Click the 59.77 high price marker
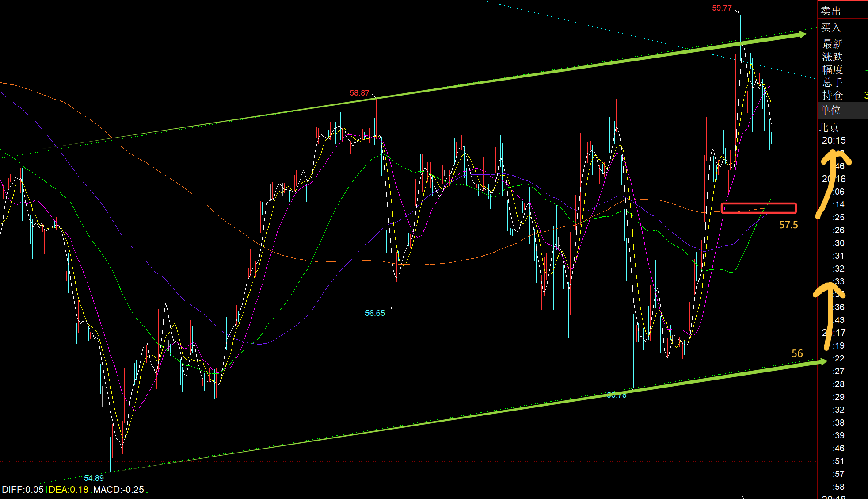 (x=722, y=8)
